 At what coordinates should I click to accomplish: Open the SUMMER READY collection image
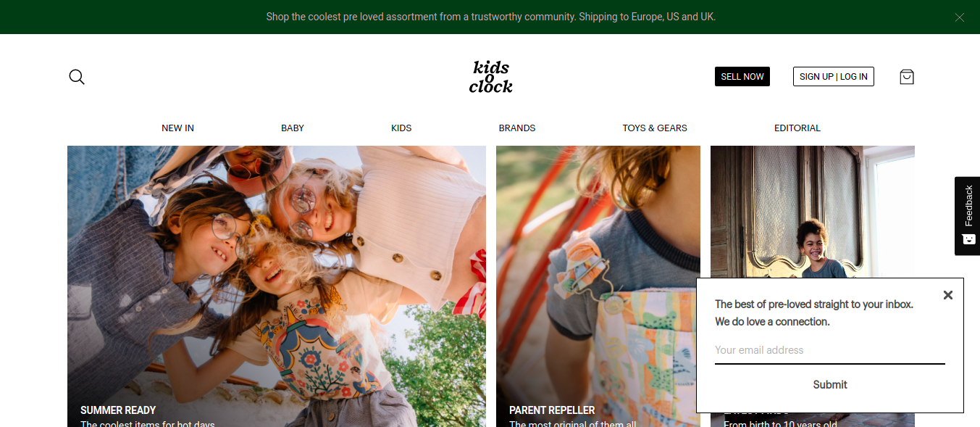pos(277,286)
